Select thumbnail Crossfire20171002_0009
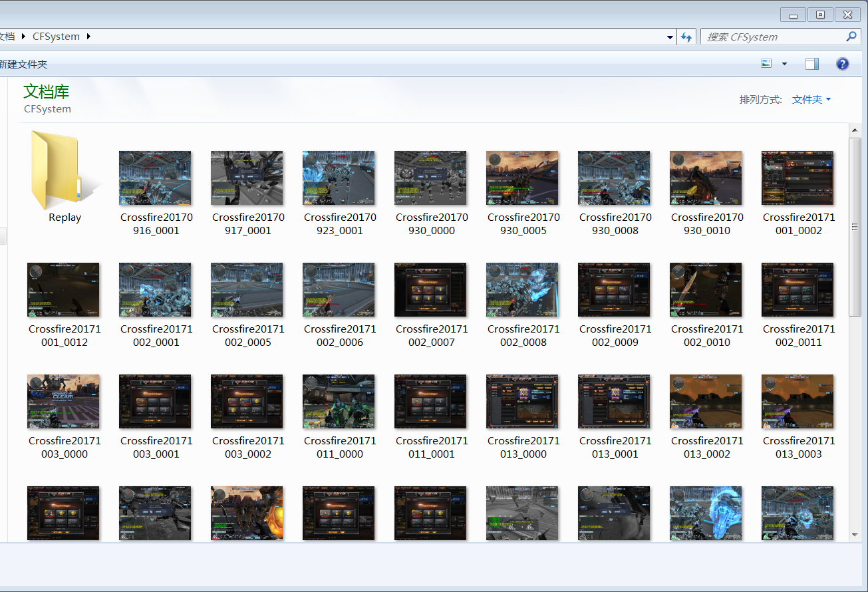 (x=614, y=290)
